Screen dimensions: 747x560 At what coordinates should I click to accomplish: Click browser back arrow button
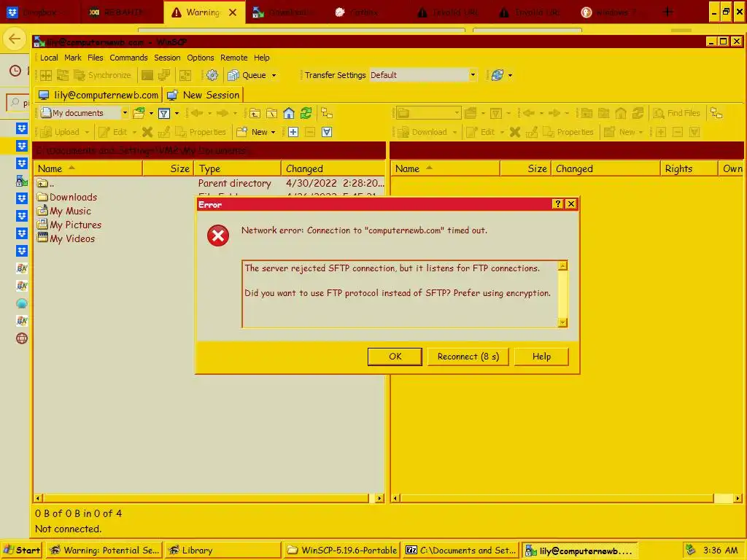click(15, 39)
